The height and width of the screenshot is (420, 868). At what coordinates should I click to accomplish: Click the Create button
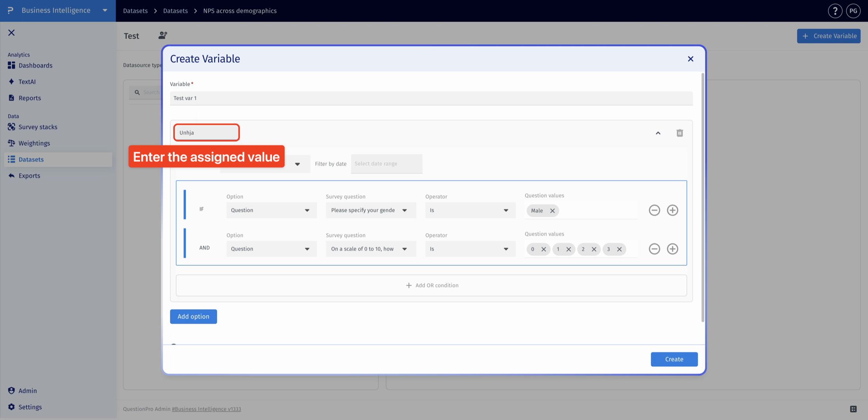674,359
